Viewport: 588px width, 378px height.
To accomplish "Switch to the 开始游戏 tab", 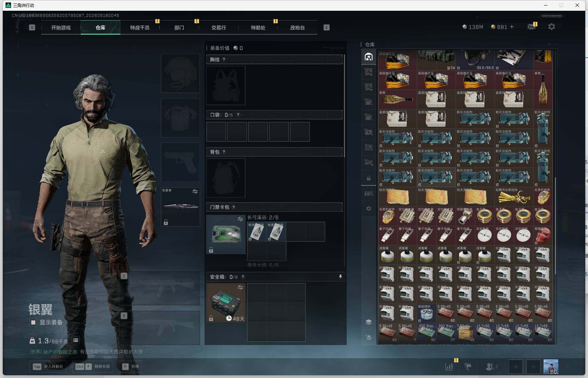I will coord(61,27).
